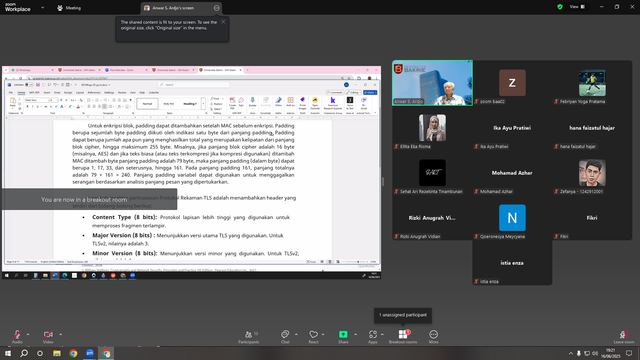This screenshot has width=640, height=360.
Task: Select Febriyan Yoga Pratama video tile
Action: [592, 83]
